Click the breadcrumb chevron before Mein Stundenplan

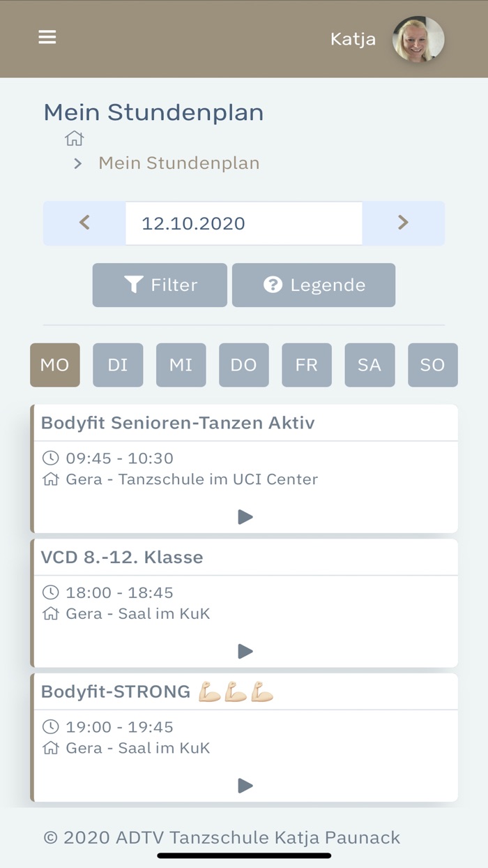click(x=77, y=163)
